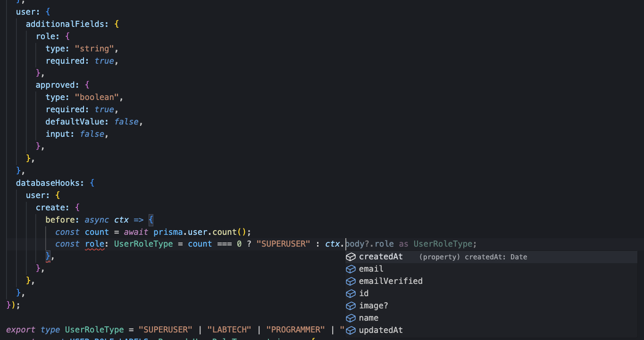Image resolution: width=644 pixels, height=340 pixels.
Task: Click the await keyword
Action: tap(136, 232)
